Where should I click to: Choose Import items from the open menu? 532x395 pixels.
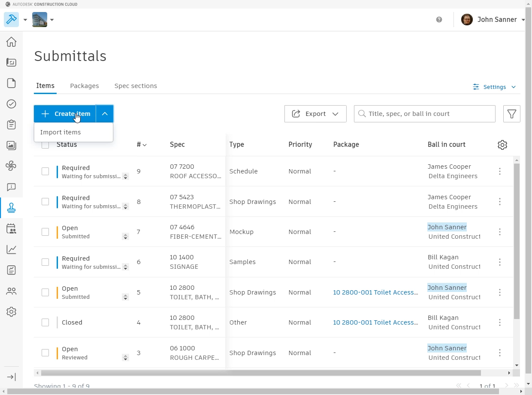point(60,132)
